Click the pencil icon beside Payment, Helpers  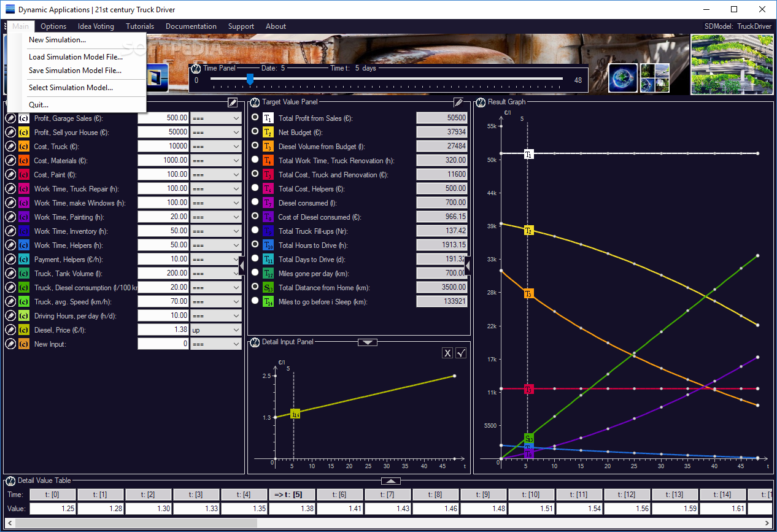click(x=10, y=259)
